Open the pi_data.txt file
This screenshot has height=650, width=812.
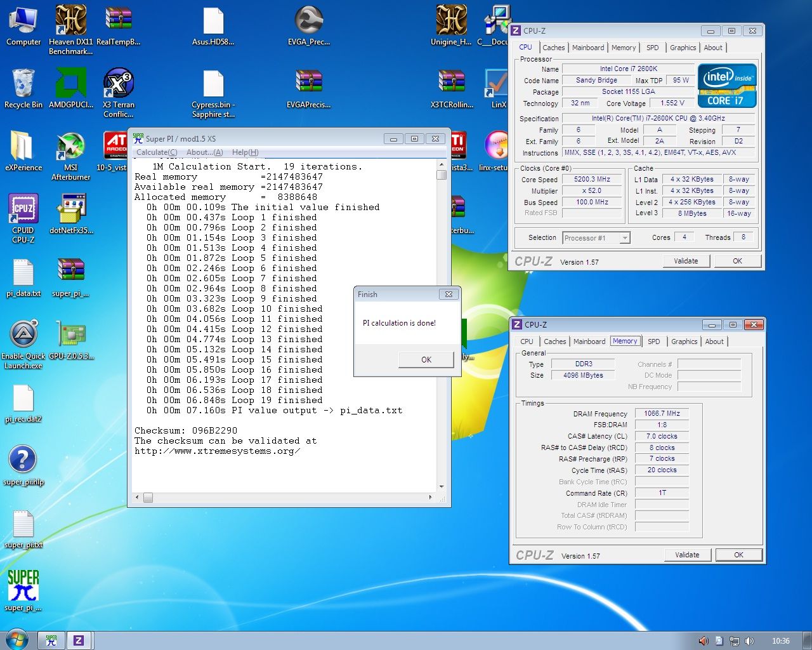pos(23,277)
